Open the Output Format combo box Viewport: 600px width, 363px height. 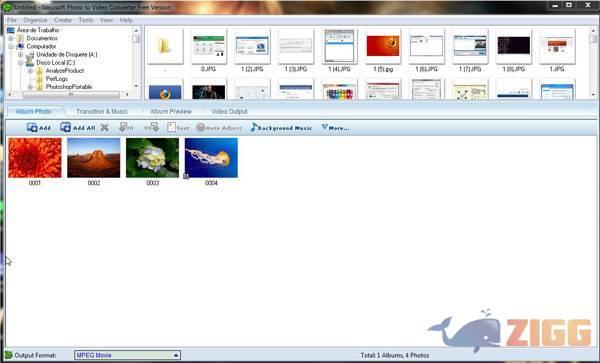pyautogui.click(x=127, y=355)
